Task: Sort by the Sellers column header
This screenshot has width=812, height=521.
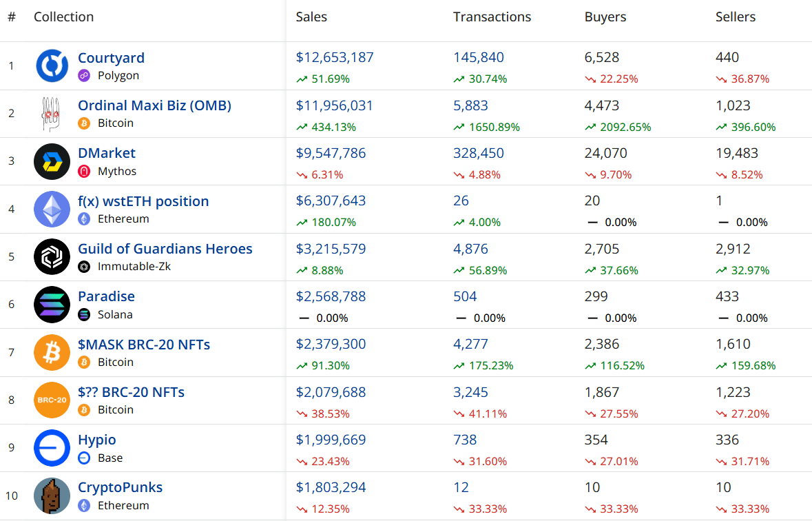Action: click(736, 17)
